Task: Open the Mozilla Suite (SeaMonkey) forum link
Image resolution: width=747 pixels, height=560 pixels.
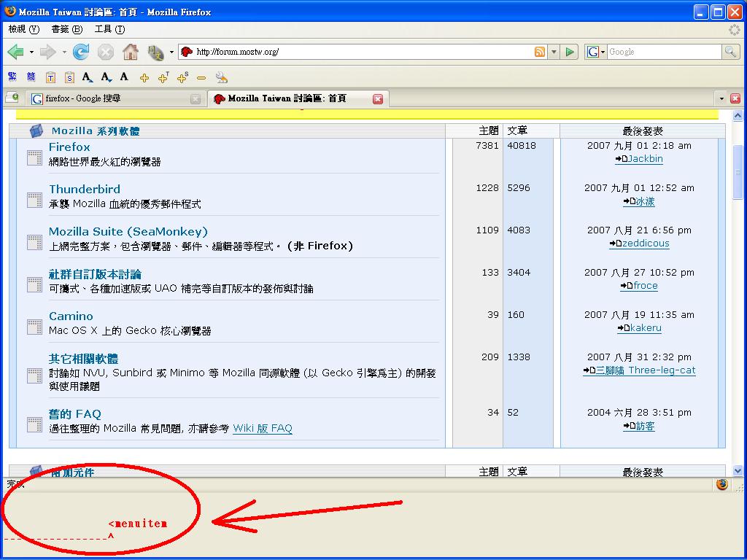Action: 128,231
